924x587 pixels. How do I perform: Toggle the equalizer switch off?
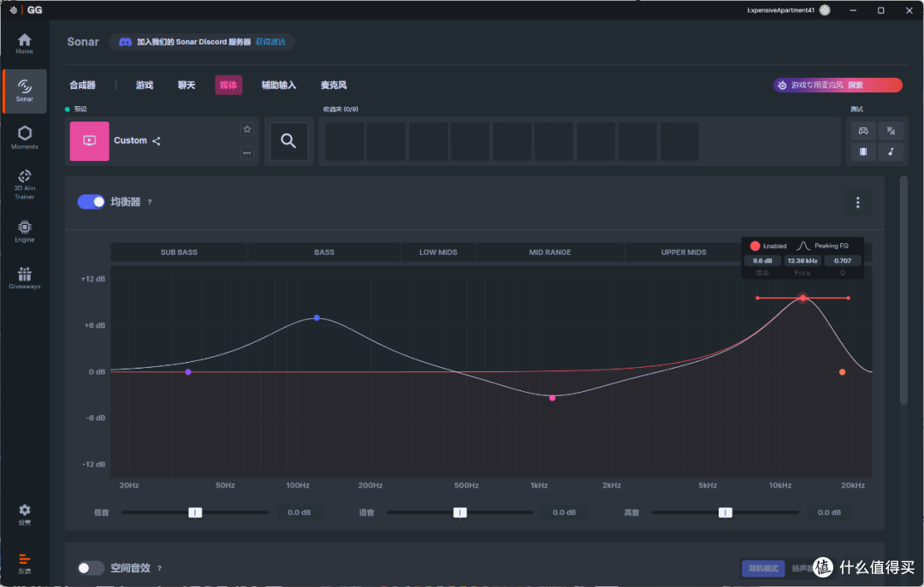[92, 202]
